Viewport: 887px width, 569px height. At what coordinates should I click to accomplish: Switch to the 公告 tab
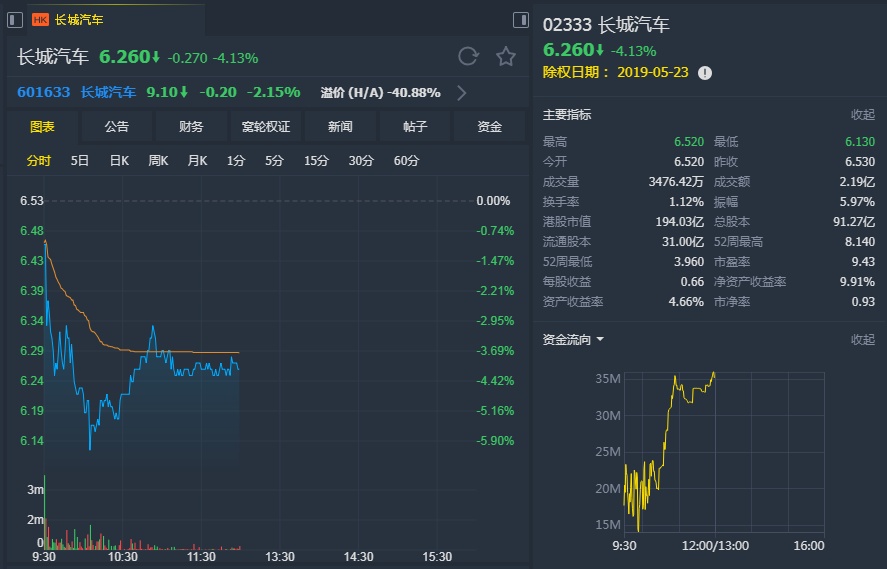click(117, 127)
